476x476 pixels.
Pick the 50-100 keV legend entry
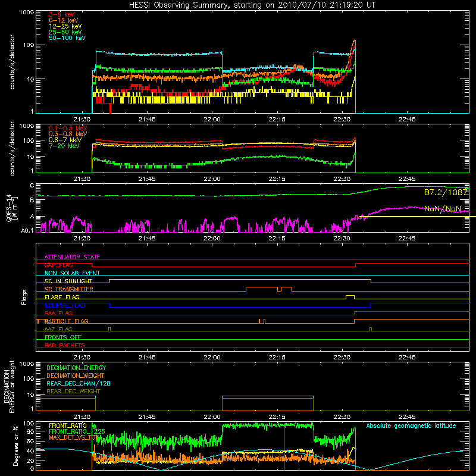point(67,38)
